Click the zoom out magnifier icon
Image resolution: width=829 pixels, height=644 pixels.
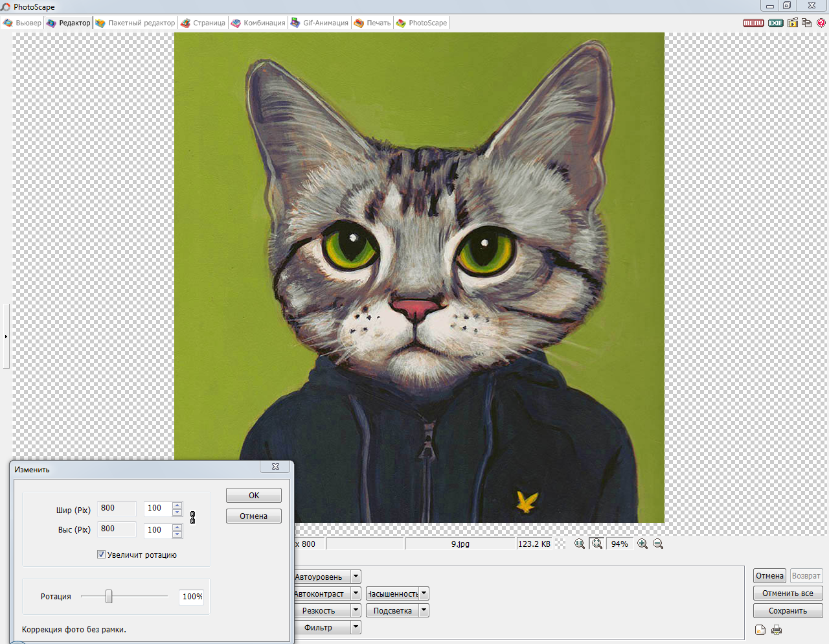click(x=658, y=544)
